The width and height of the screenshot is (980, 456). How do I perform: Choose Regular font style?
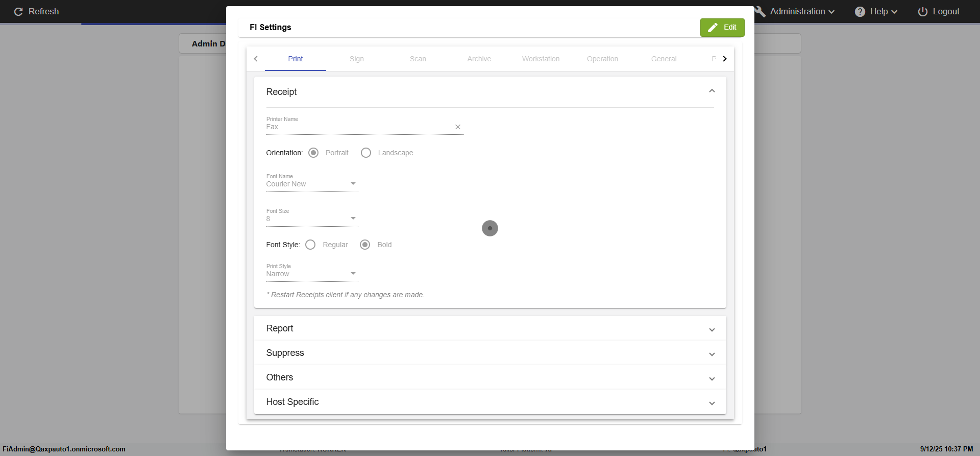click(x=310, y=245)
